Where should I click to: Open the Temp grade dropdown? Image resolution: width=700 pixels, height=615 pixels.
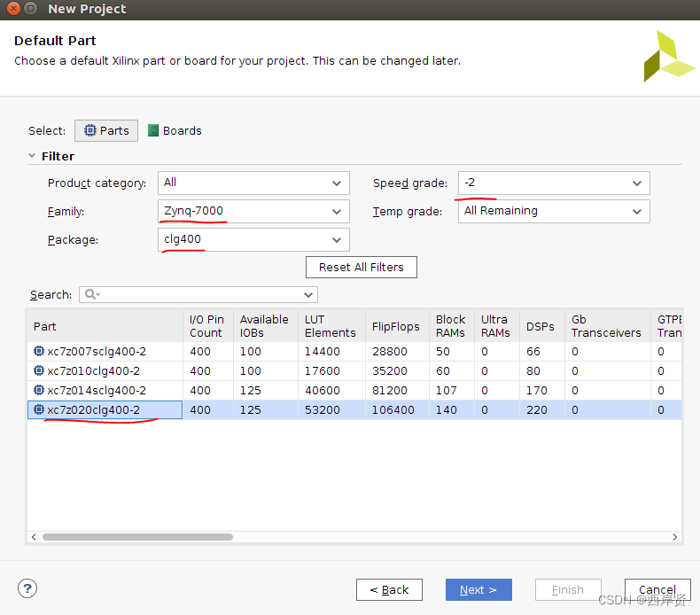pos(554,211)
